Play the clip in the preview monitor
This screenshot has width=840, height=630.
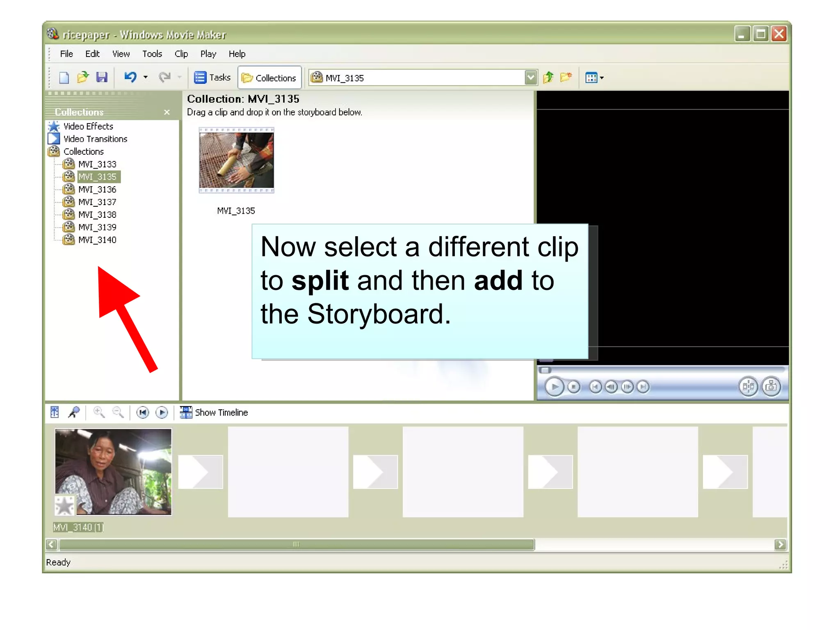(x=554, y=387)
